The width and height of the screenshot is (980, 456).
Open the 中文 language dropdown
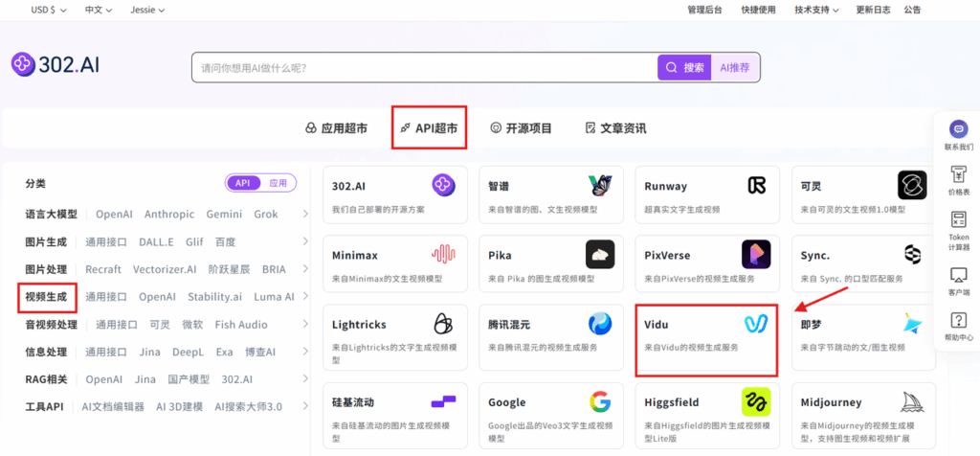[99, 10]
